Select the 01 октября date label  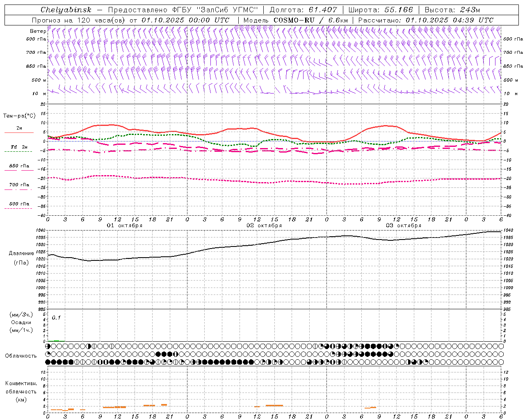click(125, 226)
